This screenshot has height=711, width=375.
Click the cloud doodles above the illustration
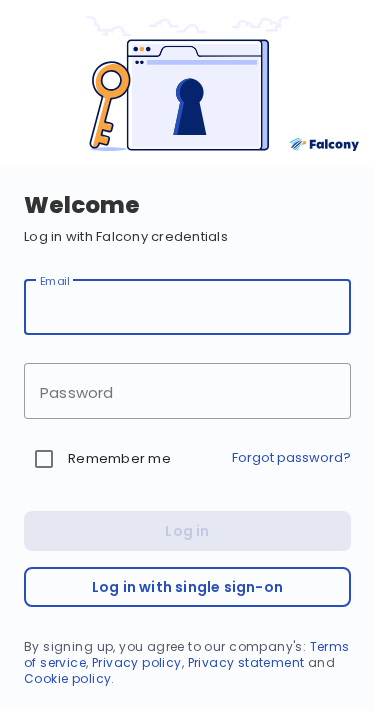point(187,25)
